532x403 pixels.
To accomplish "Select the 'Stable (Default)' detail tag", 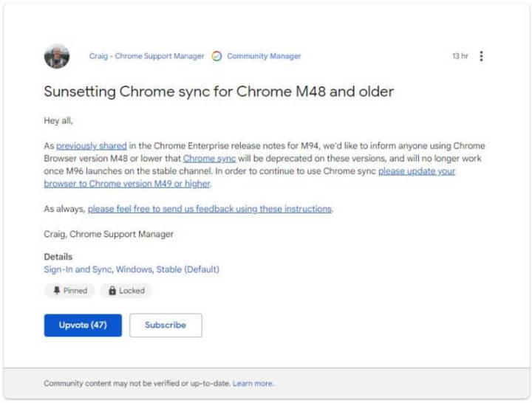I will click(188, 269).
